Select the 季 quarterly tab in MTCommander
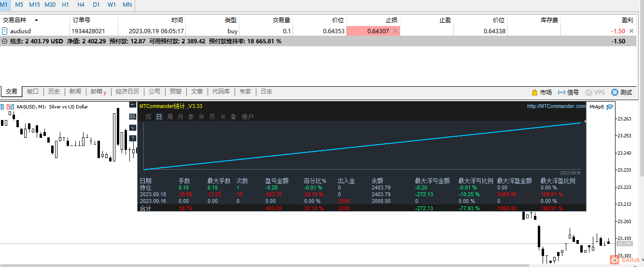644x267 pixels. pyautogui.click(x=191, y=117)
